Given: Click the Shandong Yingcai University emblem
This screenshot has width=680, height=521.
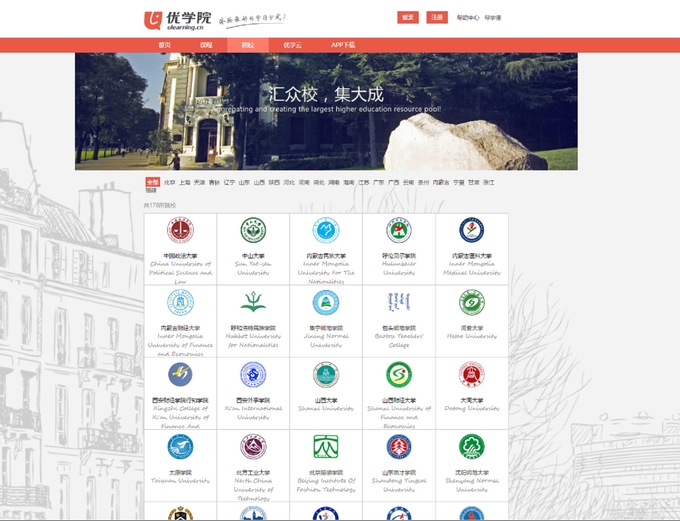Looking at the screenshot, I should point(399,447).
